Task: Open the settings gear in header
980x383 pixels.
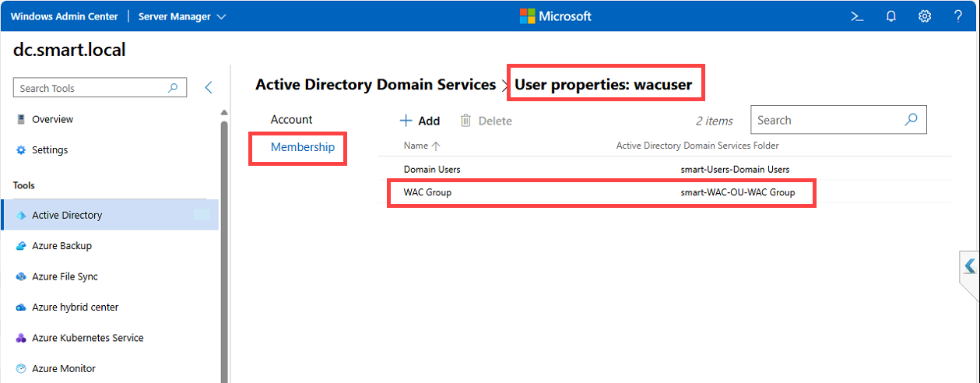Action: pyautogui.click(x=925, y=16)
